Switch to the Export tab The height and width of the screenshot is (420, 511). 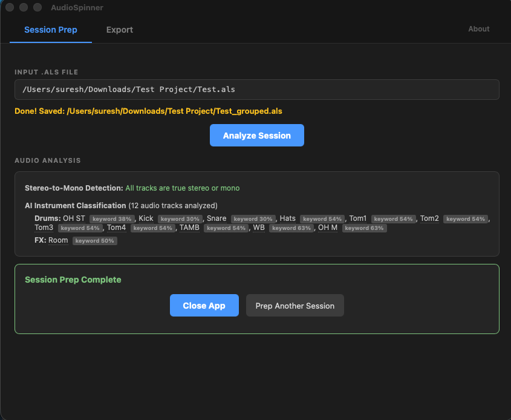tap(119, 29)
